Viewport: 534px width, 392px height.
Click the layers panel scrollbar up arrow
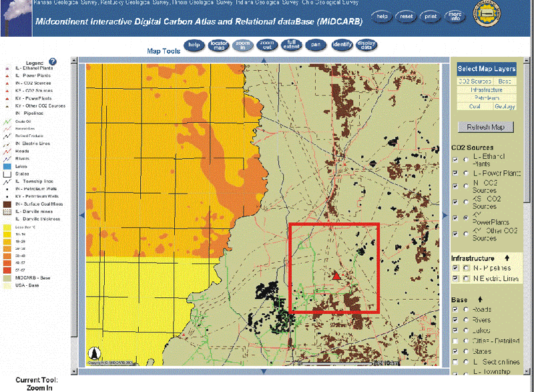pyautogui.click(x=527, y=60)
